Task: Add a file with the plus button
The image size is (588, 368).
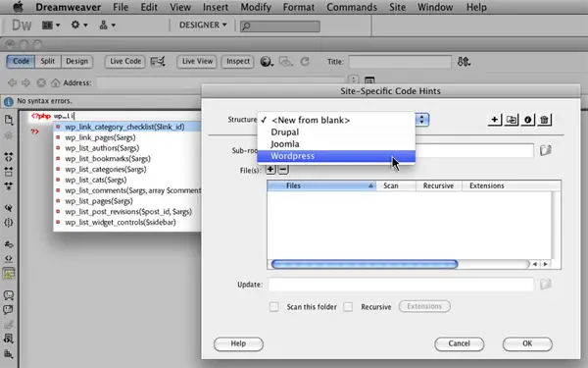Action: 270,170
